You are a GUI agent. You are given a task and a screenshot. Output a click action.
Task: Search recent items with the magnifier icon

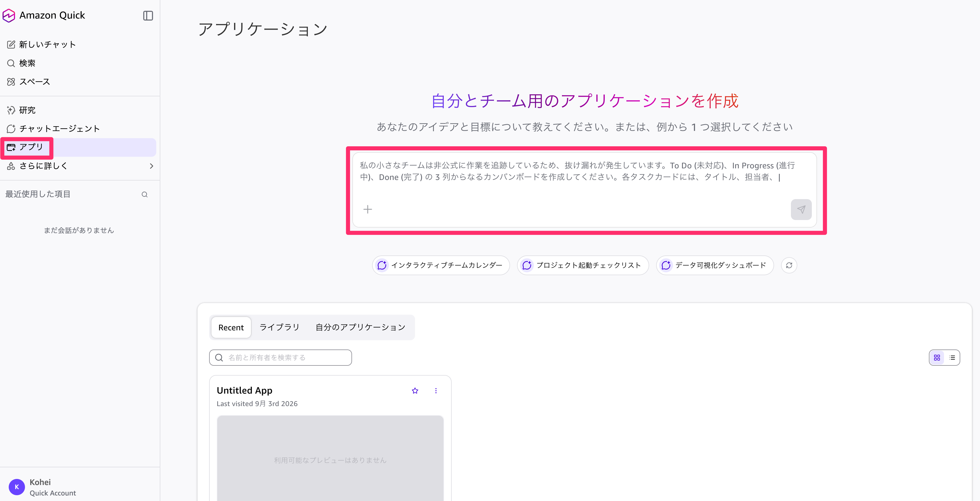(x=145, y=194)
